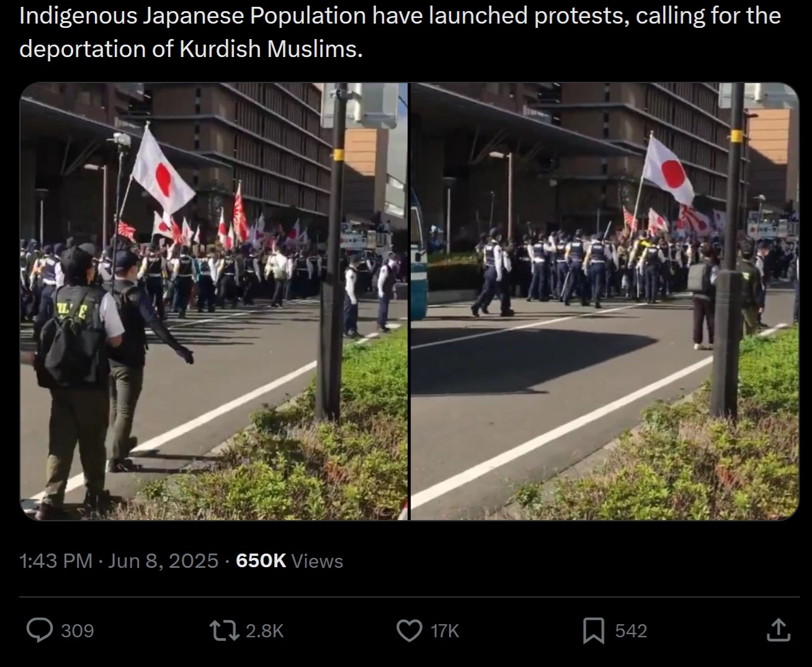Click the 2.8K reposts count
Image resolution: width=812 pixels, height=667 pixels.
(x=265, y=631)
